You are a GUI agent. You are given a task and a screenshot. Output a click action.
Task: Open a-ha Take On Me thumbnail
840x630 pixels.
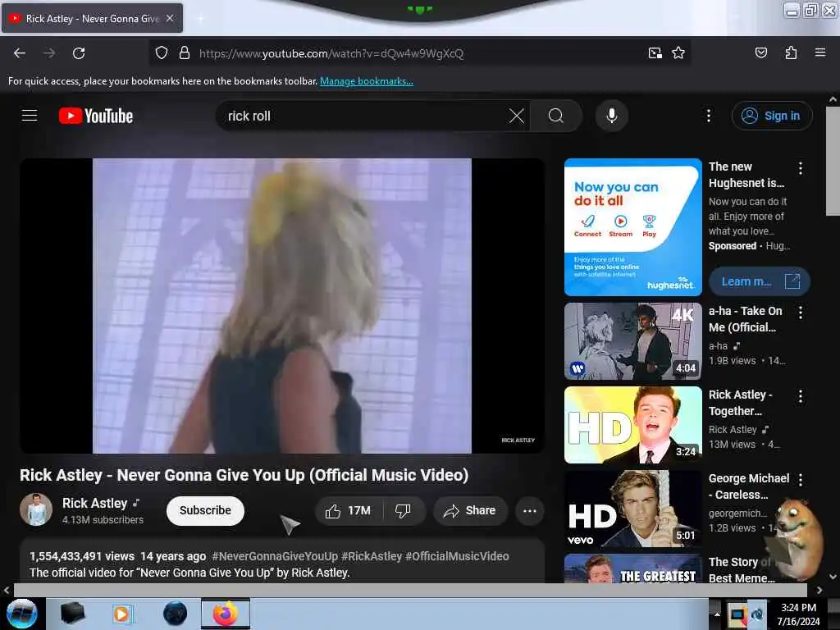click(x=632, y=341)
